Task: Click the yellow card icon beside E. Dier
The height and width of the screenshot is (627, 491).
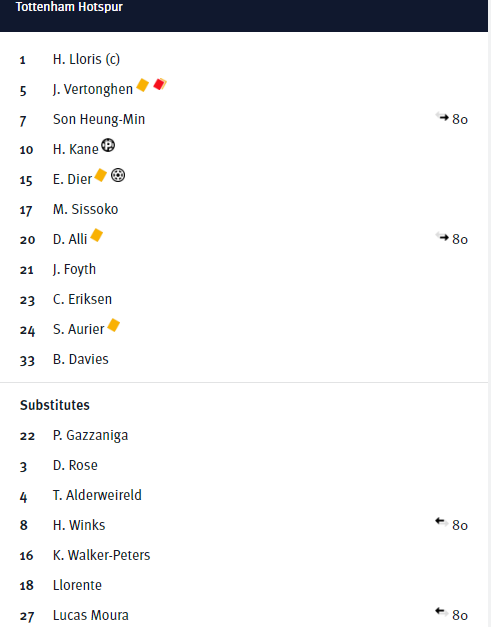Action: pos(100,175)
